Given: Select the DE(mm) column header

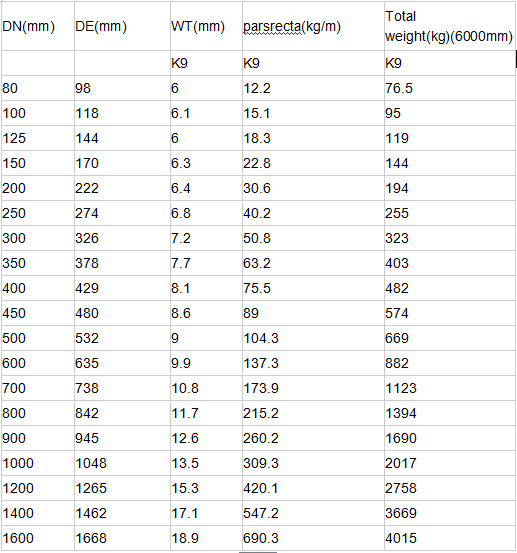Looking at the screenshot, I should (122, 26).
